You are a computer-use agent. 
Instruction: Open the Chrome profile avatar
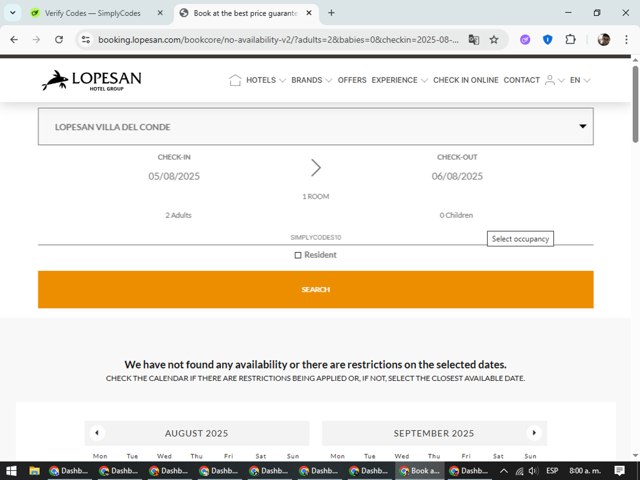(604, 40)
